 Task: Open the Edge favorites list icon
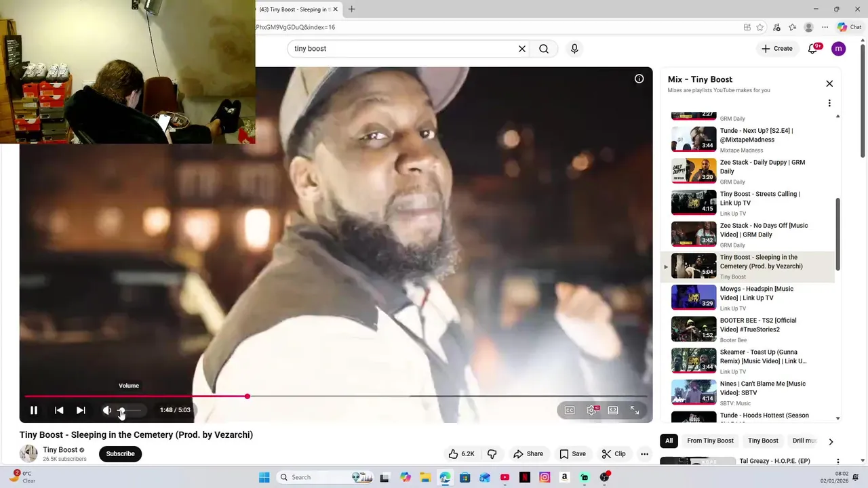[x=793, y=27]
